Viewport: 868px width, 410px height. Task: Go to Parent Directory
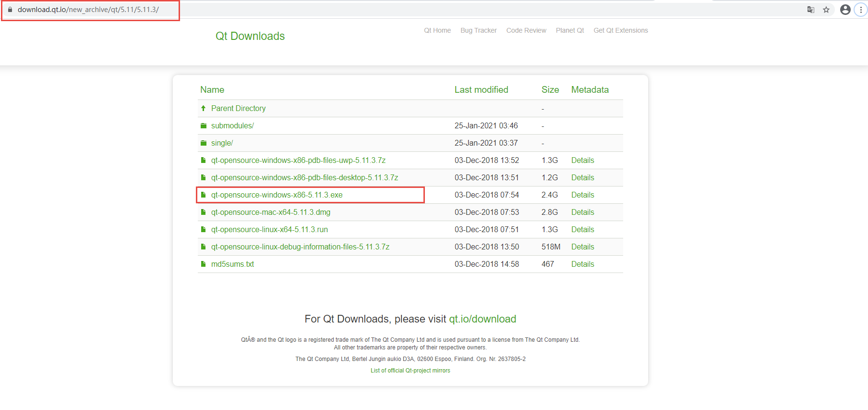tap(238, 109)
